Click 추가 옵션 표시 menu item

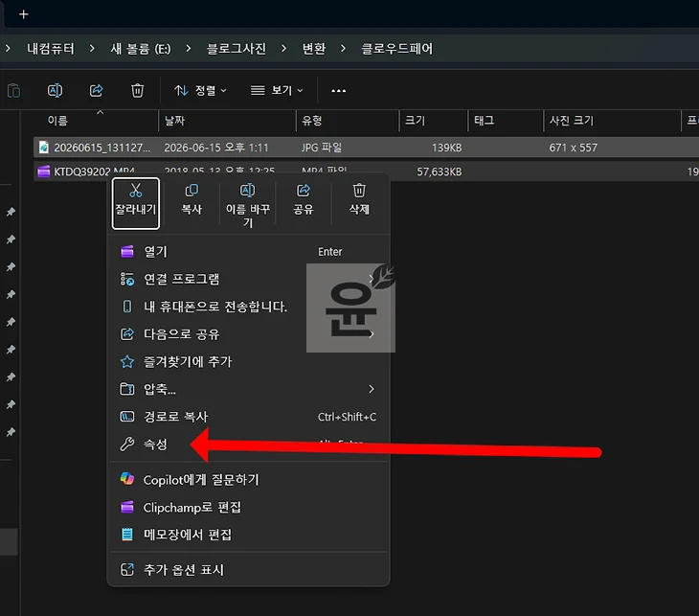point(249,570)
